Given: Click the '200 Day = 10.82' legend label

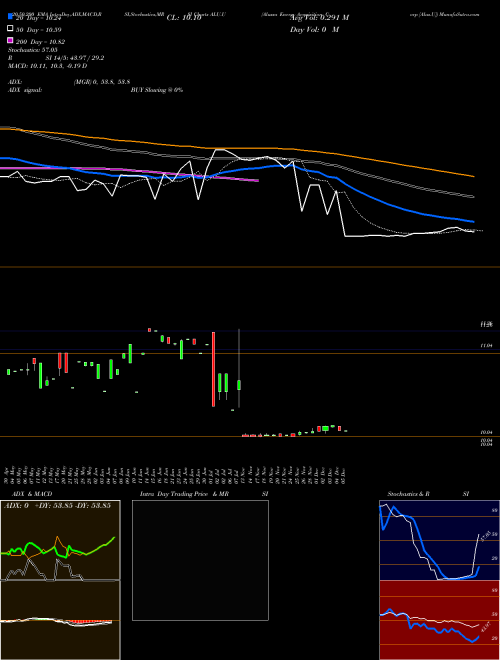Looking at the screenshot, I should click(40, 42).
